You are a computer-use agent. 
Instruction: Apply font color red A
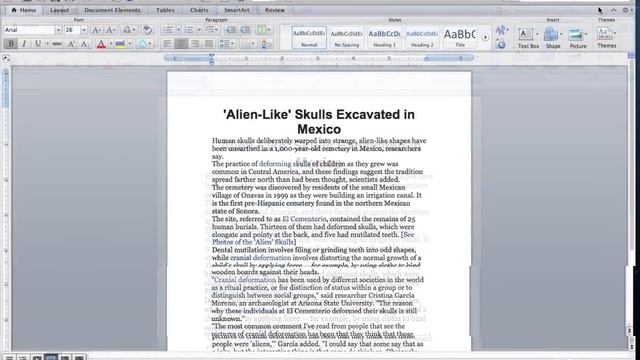101,44
